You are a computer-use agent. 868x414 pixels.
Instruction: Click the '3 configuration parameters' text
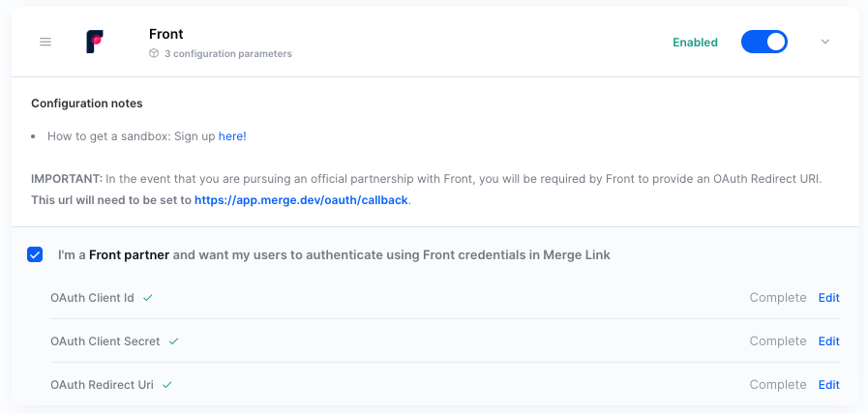227,54
